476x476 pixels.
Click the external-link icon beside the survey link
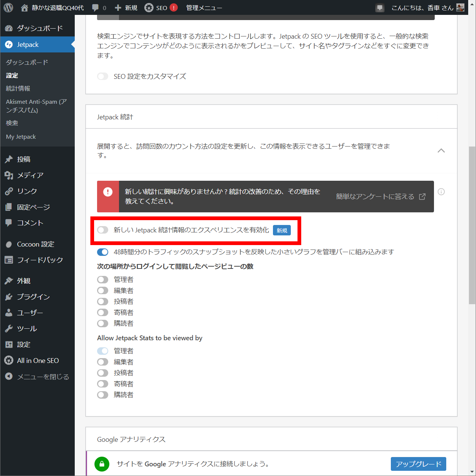pos(422,196)
